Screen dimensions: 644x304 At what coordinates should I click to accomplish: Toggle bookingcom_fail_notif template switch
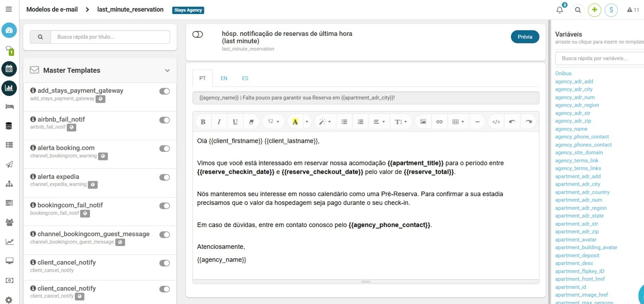165,206
